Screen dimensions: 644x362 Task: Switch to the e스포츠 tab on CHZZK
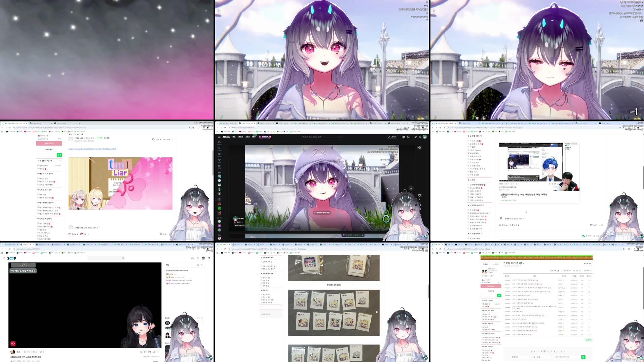(240, 137)
